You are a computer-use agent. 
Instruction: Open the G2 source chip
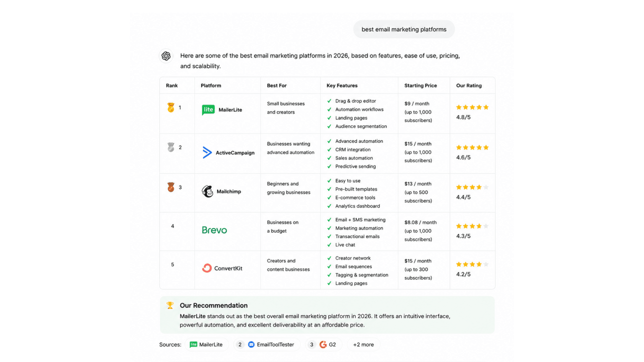point(324,345)
